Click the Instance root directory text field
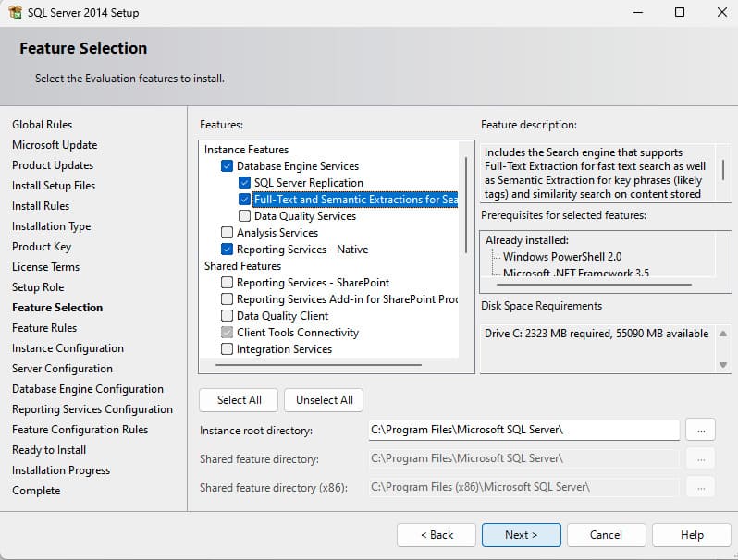 (x=523, y=430)
